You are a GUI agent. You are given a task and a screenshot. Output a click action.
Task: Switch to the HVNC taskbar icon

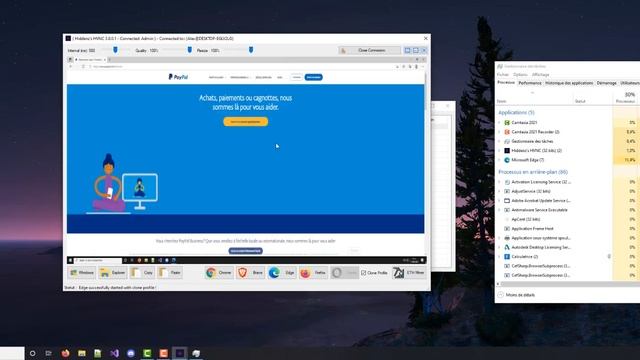pyautogui.click(x=180, y=353)
